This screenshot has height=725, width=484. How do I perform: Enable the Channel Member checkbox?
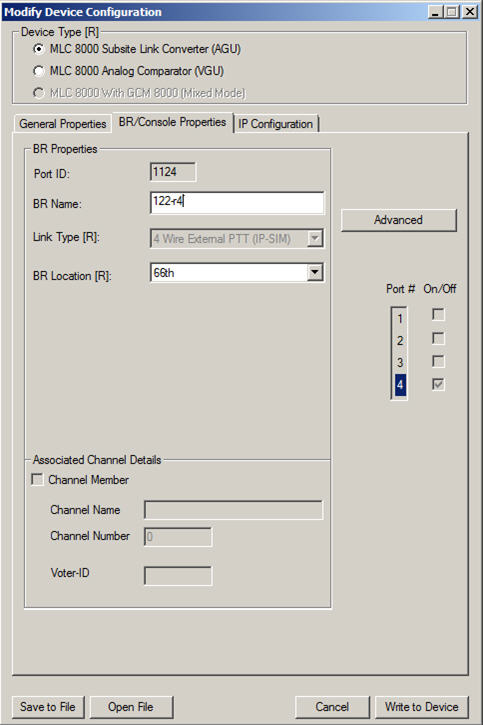tap(37, 479)
